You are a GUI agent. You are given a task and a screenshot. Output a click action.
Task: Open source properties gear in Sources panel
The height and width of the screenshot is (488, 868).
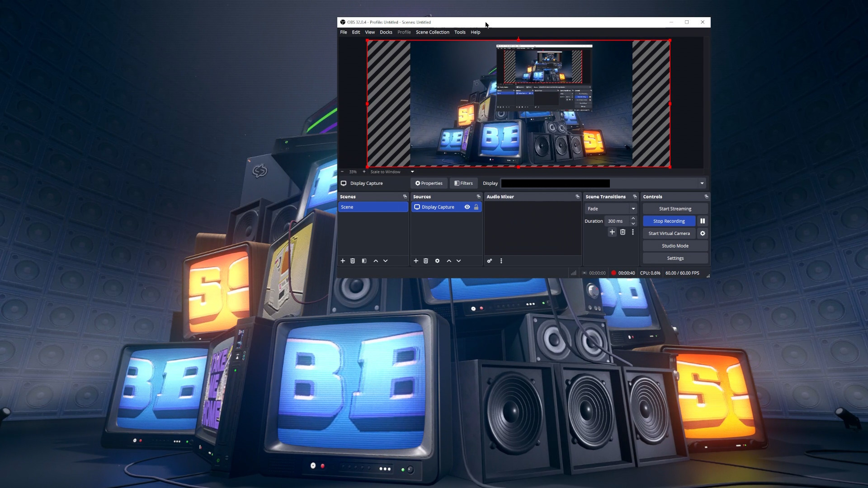(437, 261)
